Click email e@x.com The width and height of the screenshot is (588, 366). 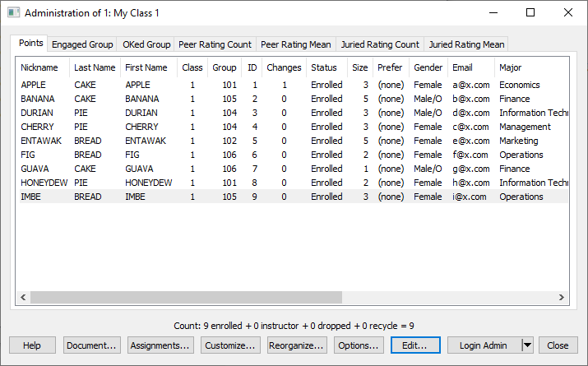(x=471, y=141)
